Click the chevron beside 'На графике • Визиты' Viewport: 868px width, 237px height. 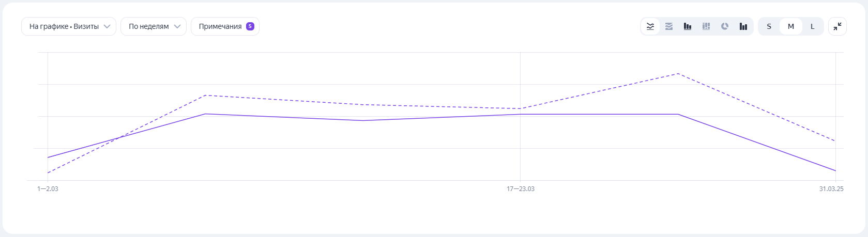(x=107, y=26)
